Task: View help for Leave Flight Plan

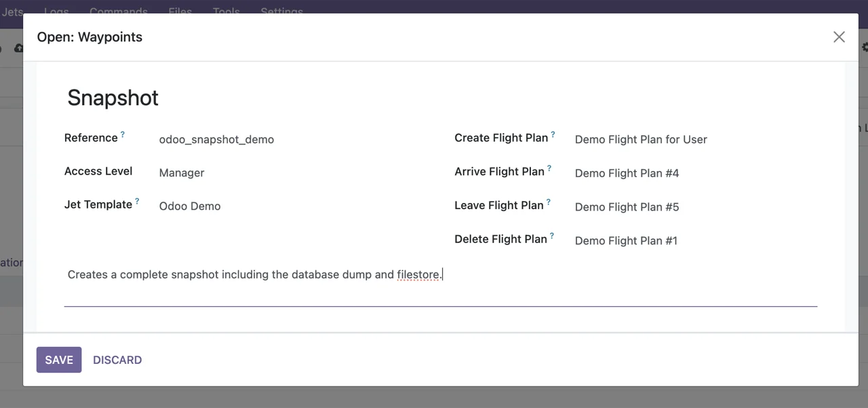Action: pyautogui.click(x=549, y=200)
